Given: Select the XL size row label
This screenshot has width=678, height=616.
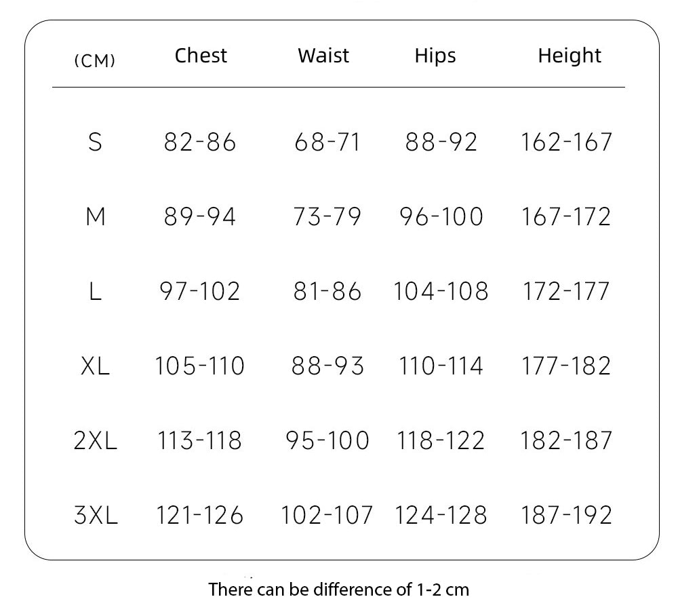Looking at the screenshot, I should (95, 366).
